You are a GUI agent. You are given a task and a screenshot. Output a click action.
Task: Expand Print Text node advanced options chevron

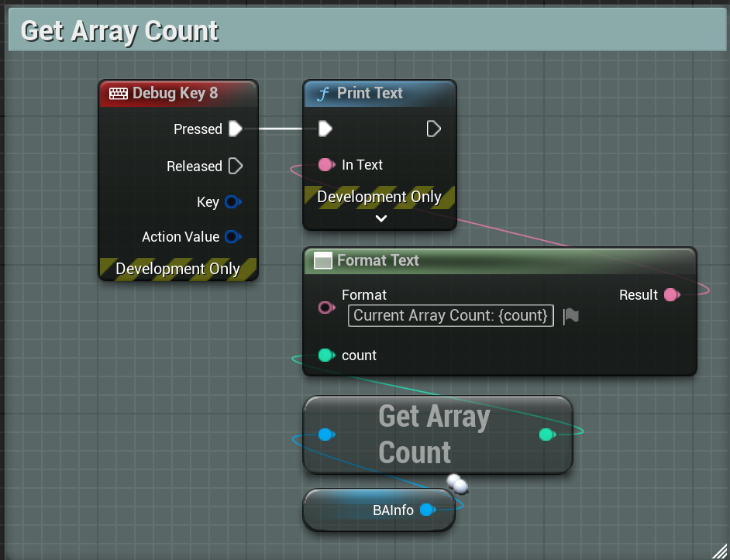(380, 218)
